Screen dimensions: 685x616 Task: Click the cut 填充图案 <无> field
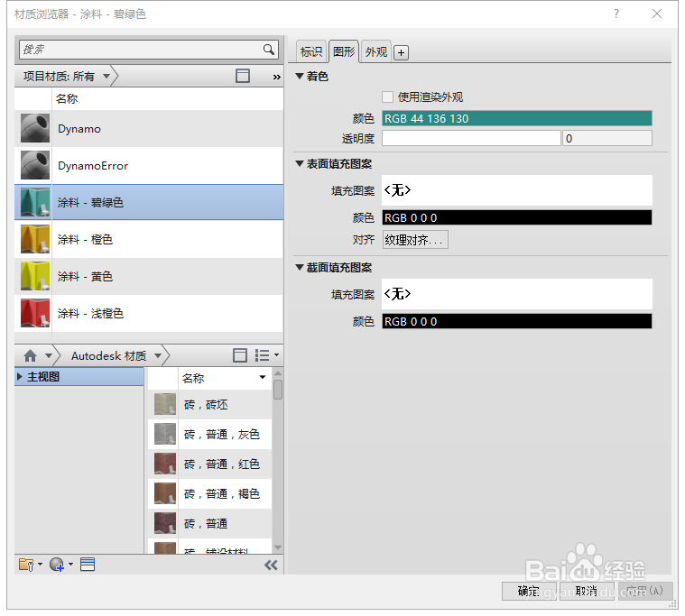pyautogui.click(x=517, y=294)
